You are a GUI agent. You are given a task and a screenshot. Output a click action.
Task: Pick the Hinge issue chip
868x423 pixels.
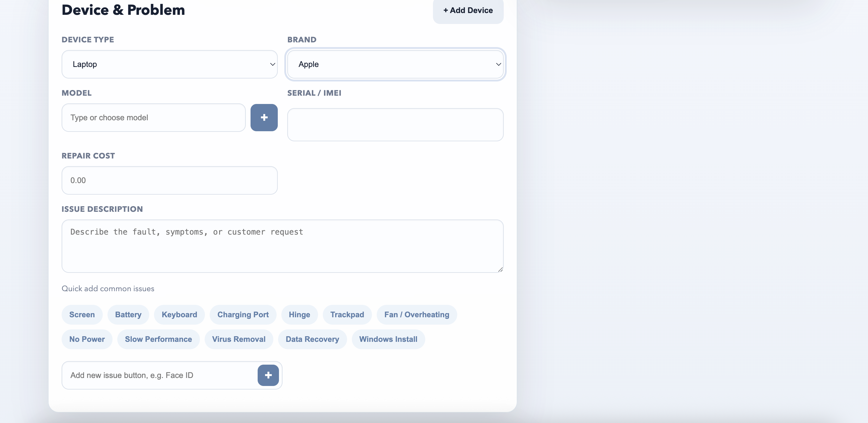[x=299, y=314]
